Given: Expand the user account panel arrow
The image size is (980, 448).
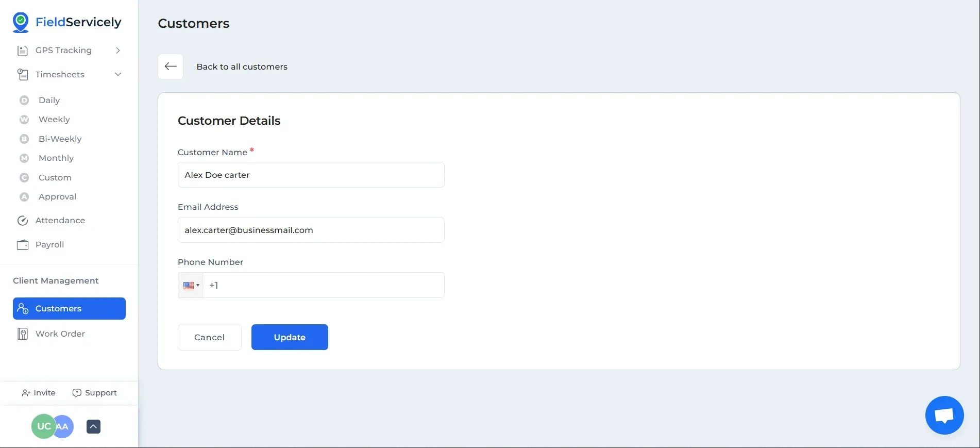Looking at the screenshot, I should (x=93, y=427).
